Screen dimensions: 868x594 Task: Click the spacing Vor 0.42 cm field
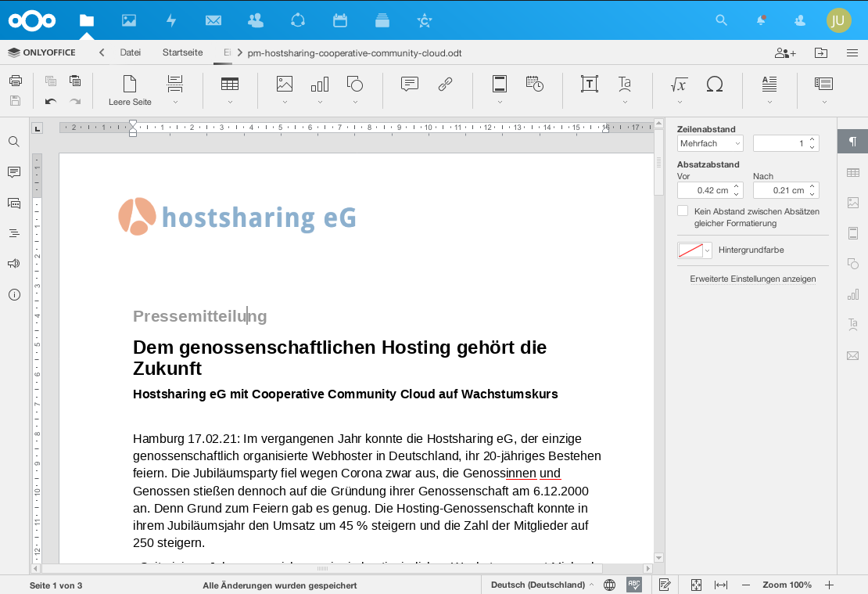pos(710,190)
